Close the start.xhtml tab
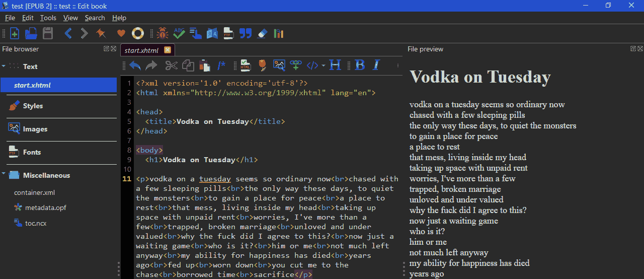644x279 pixels. click(x=168, y=50)
